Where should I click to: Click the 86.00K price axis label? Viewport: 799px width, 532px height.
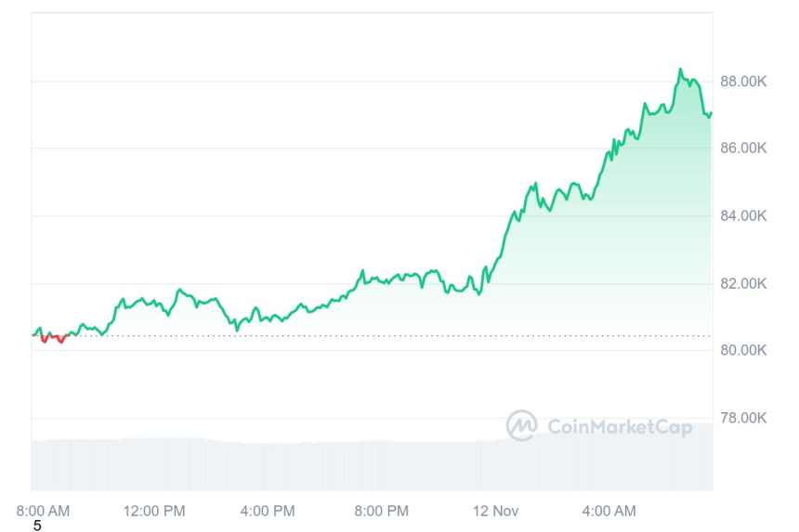coord(743,149)
